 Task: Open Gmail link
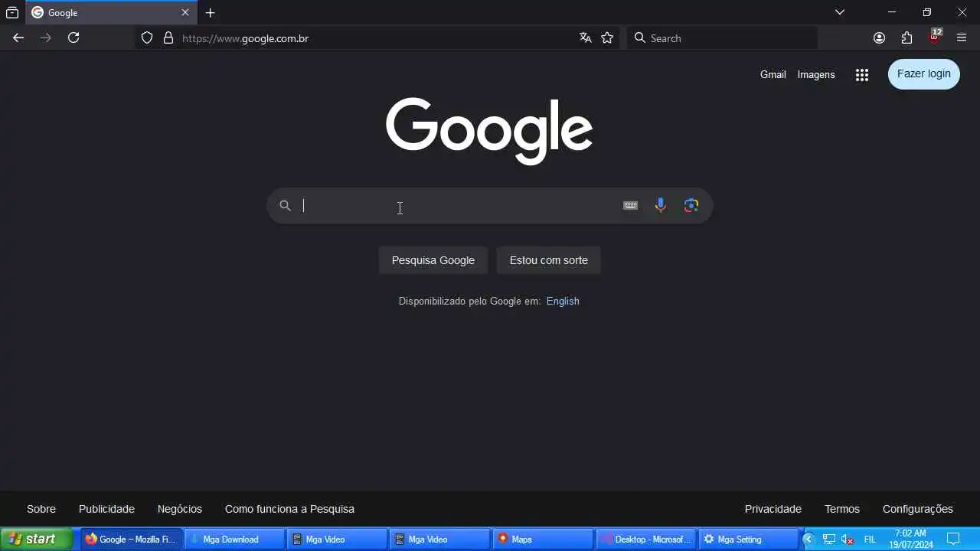773,74
